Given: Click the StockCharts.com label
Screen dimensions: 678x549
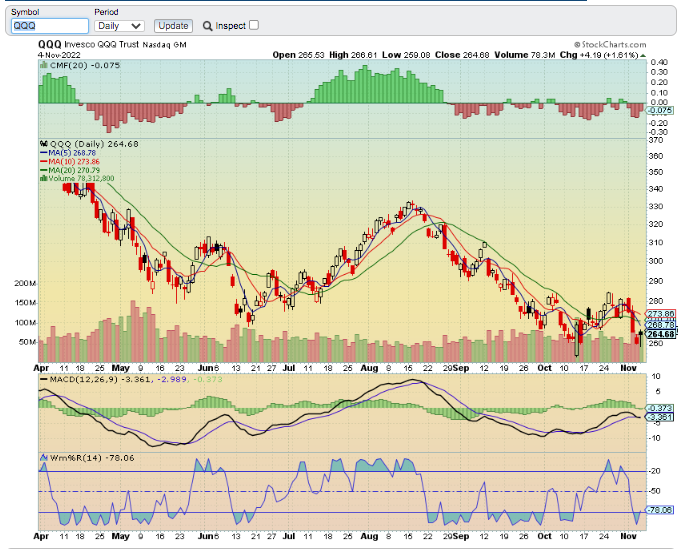Looking at the screenshot, I should [610, 44].
